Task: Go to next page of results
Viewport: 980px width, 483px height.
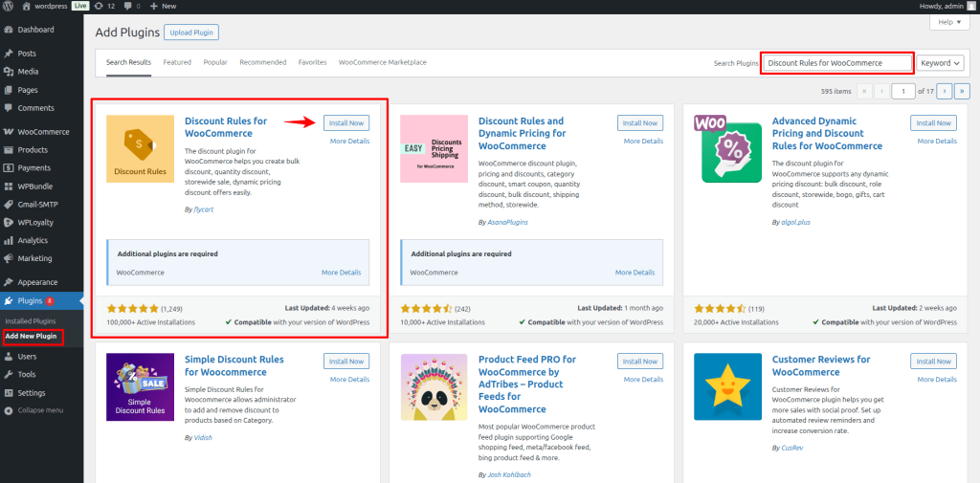Action: [x=945, y=91]
